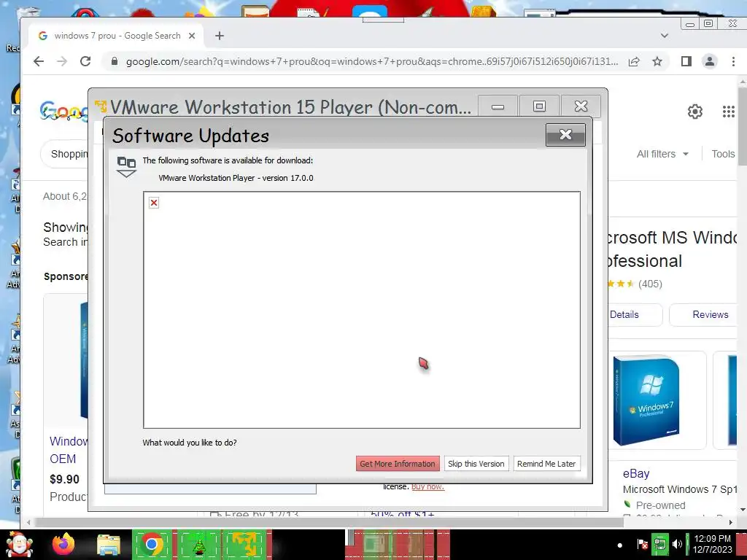Click the site lock icon in address bar
The image size is (747, 560).
115,61
